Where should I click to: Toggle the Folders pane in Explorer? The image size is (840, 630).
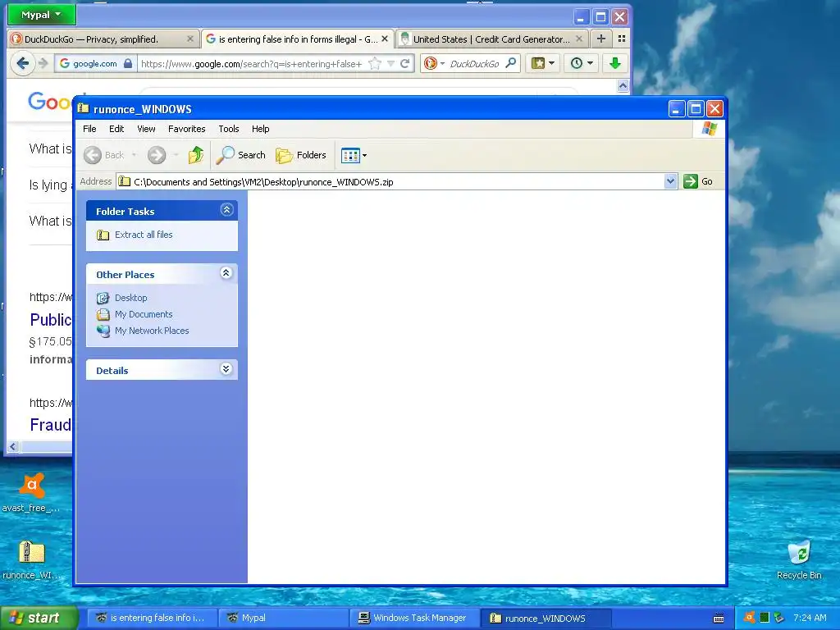300,155
